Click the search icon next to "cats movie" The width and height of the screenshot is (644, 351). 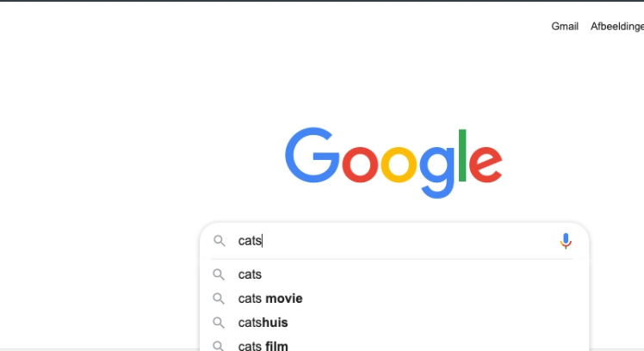pyautogui.click(x=220, y=299)
